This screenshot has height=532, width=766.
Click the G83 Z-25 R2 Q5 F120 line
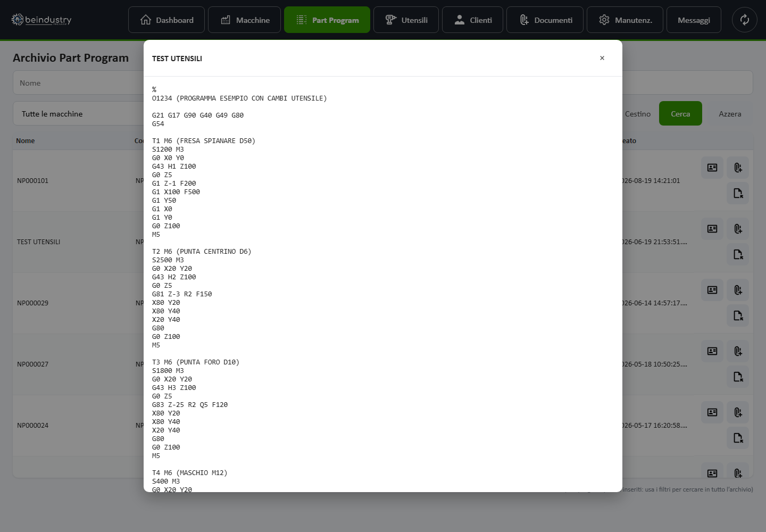[x=190, y=404]
